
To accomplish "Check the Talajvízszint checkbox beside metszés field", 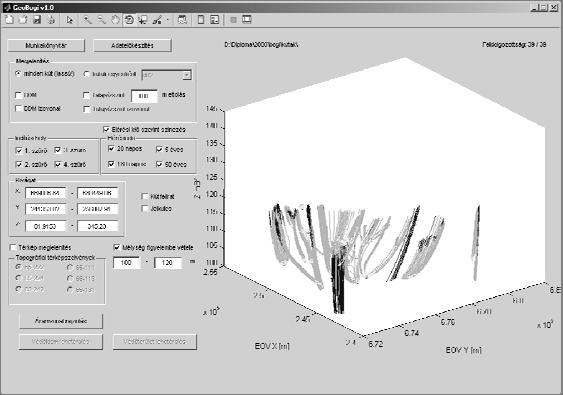I will coord(86,95).
